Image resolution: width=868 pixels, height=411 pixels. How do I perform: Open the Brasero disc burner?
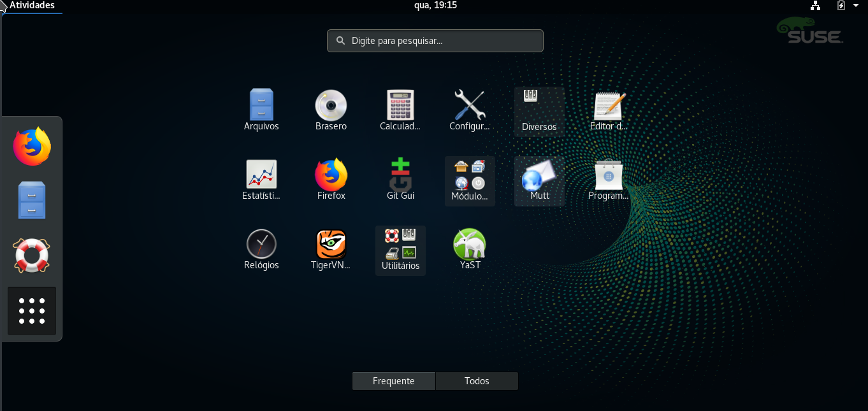pos(331,105)
